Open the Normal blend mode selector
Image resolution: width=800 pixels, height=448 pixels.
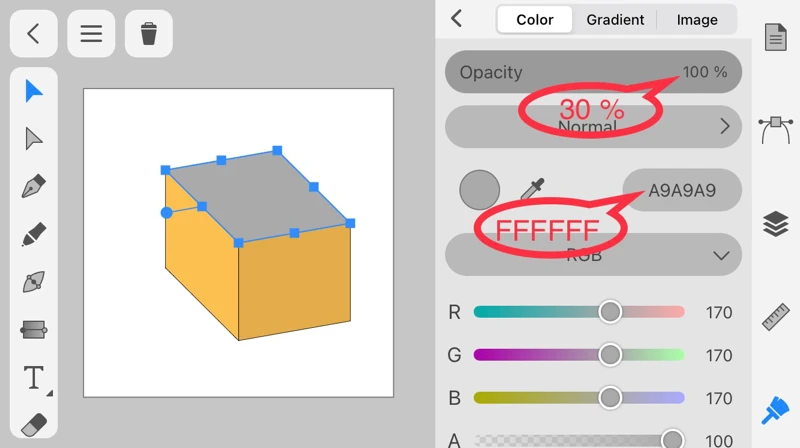tap(594, 127)
